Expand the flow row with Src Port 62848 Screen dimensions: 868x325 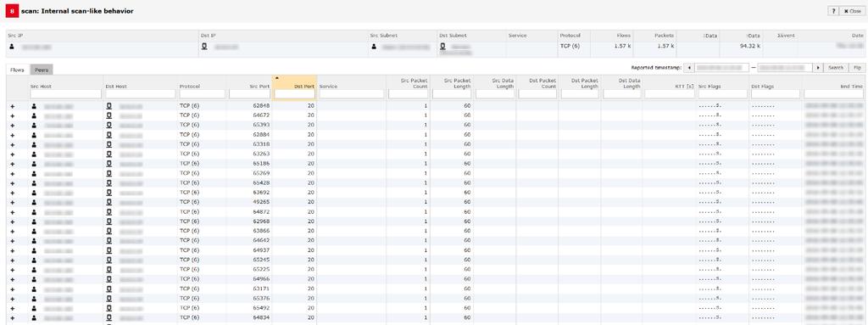tap(13, 106)
